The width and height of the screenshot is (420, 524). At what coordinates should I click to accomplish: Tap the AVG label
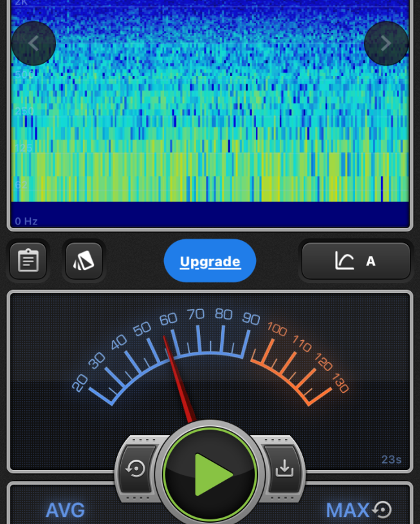point(65,510)
